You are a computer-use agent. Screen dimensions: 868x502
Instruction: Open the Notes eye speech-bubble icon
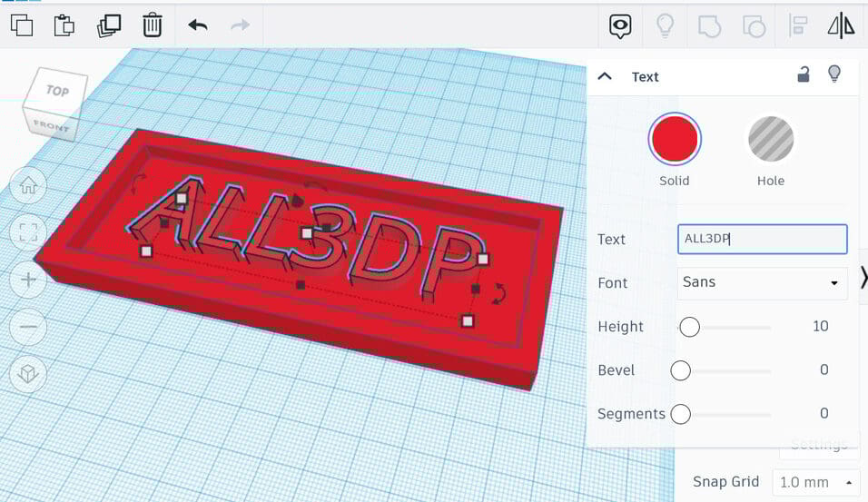pos(620,26)
